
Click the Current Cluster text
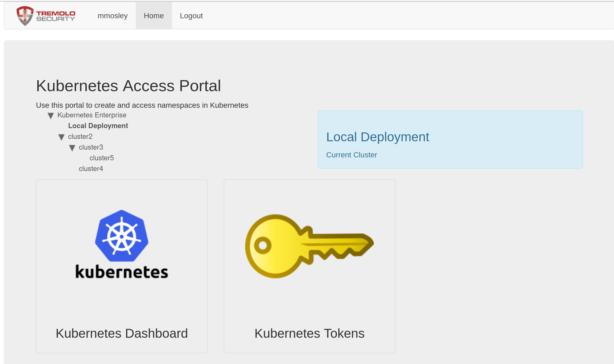pos(351,155)
